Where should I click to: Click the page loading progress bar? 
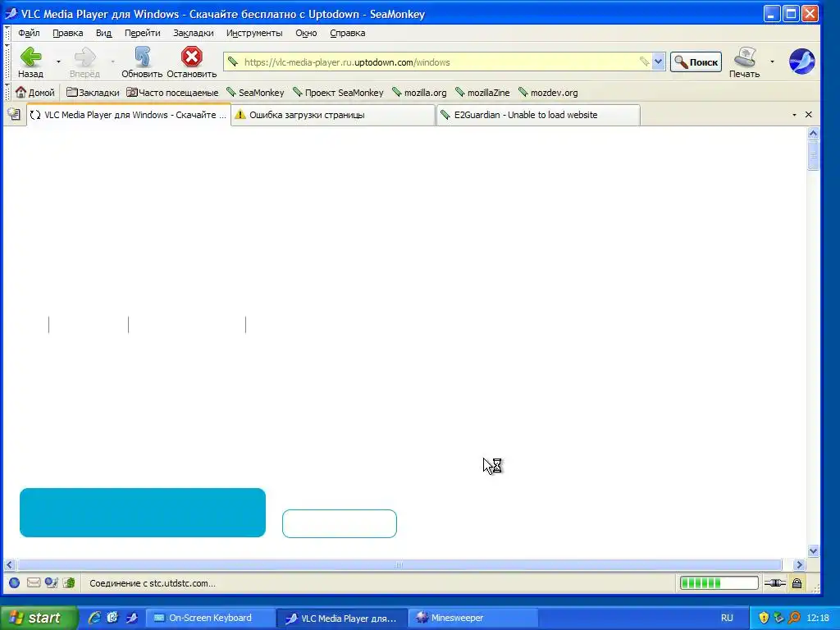(x=719, y=583)
